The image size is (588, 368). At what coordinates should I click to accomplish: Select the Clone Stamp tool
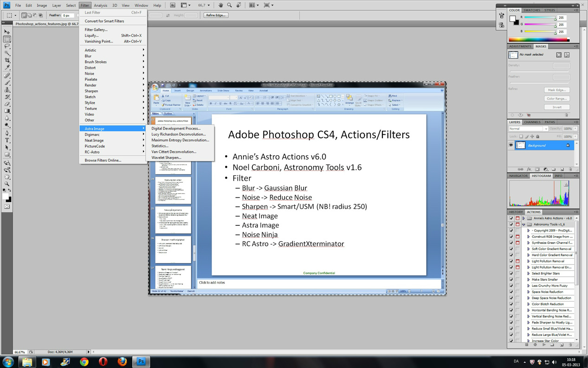coord(7,90)
